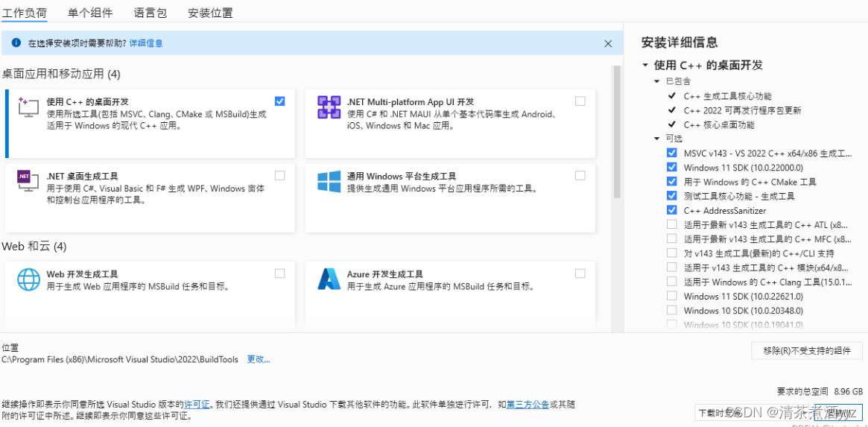Click the 安装详细信息 heading
The image size is (868, 427).
pyautogui.click(x=679, y=42)
